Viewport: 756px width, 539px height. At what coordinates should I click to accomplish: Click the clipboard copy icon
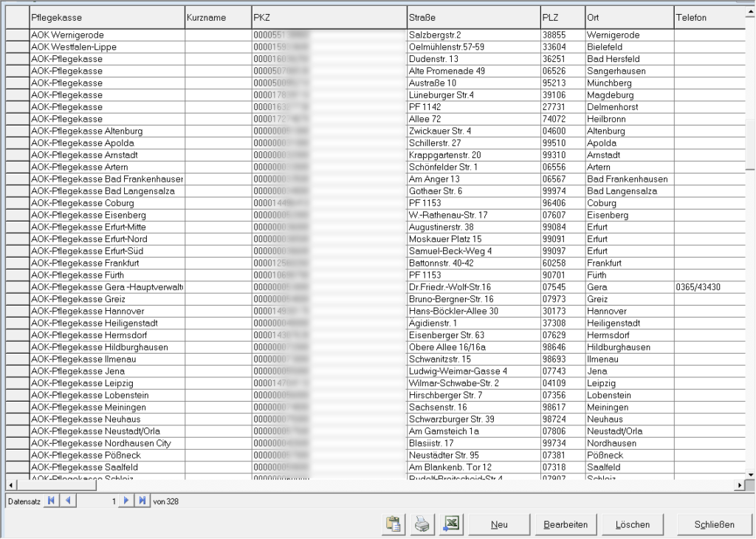393,524
